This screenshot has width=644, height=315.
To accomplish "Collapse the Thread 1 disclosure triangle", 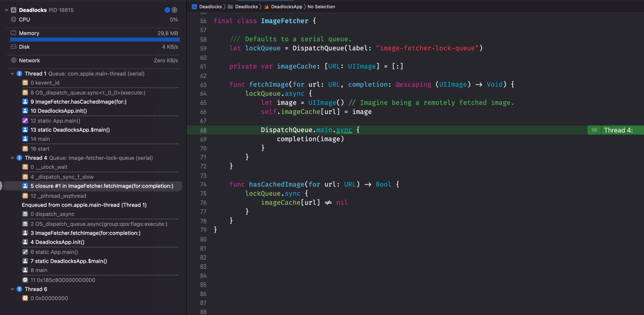I will (x=12, y=73).
